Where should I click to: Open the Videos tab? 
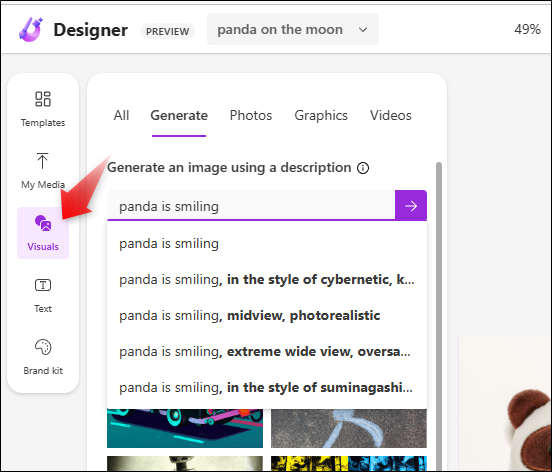391,115
